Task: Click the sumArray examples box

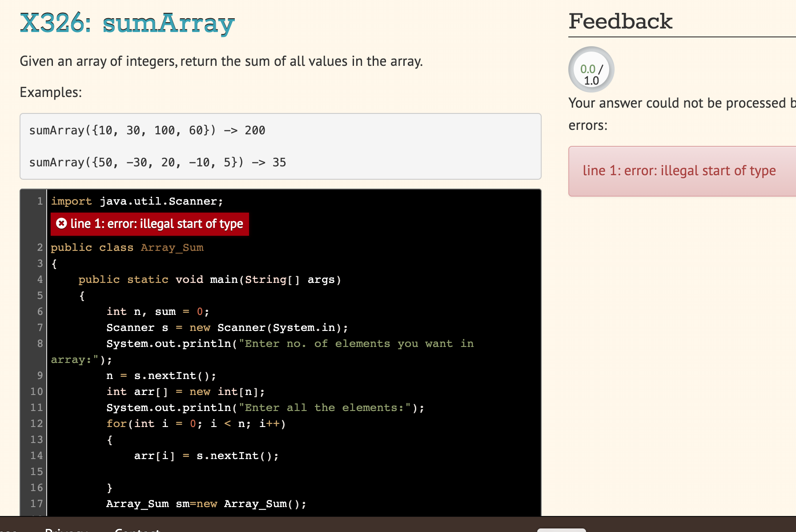Action: [x=280, y=147]
